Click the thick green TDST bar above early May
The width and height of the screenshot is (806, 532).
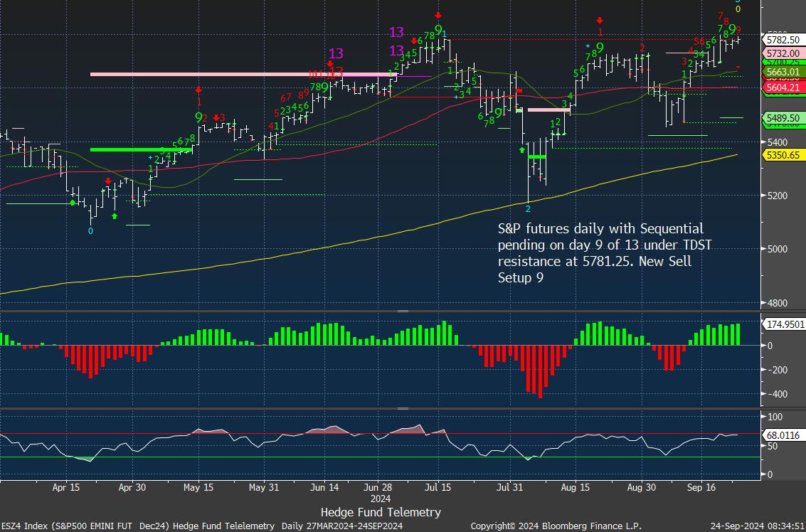[142, 149]
